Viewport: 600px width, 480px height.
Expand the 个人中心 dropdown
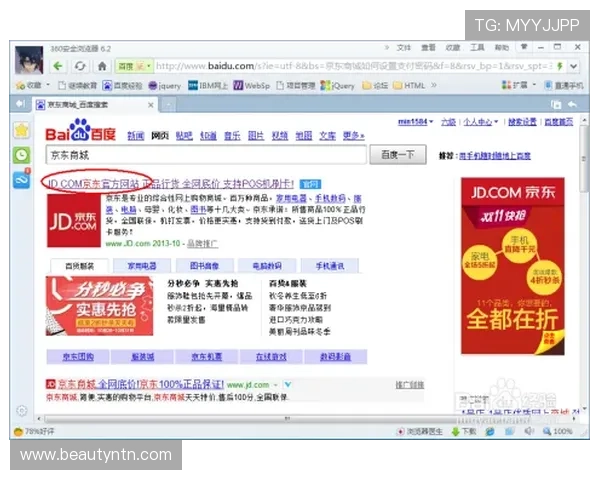pyautogui.click(x=481, y=122)
